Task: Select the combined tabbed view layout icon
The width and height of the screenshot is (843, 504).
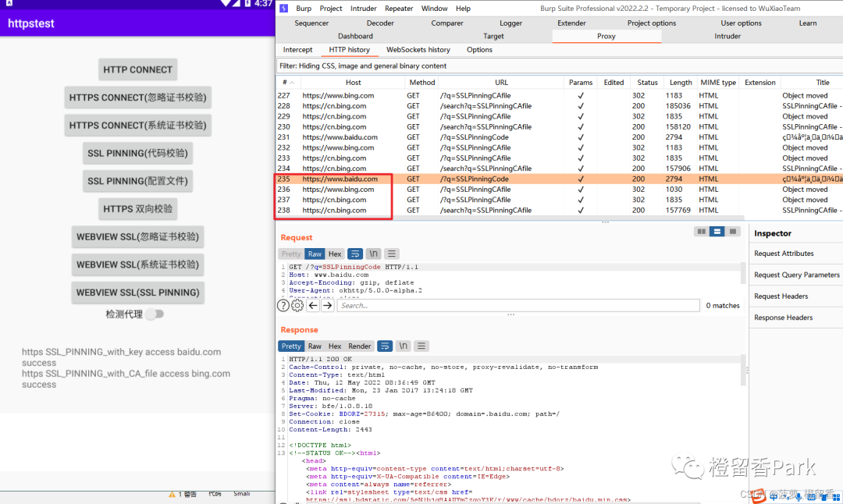Action: pyautogui.click(x=731, y=232)
